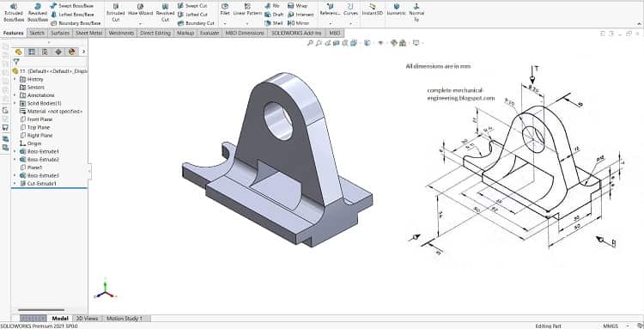Choose the Linear Pattern tool
The height and width of the screenshot is (329, 644).
coord(247,9)
